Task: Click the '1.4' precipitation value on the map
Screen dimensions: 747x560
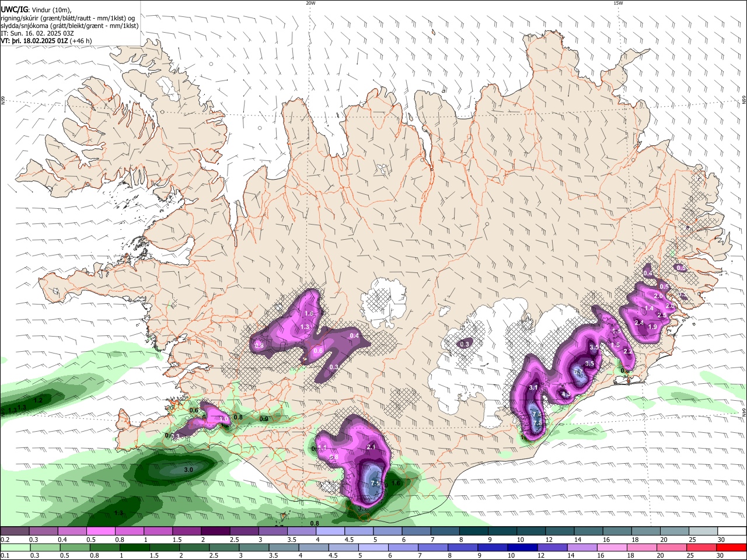Action: [x=649, y=309]
